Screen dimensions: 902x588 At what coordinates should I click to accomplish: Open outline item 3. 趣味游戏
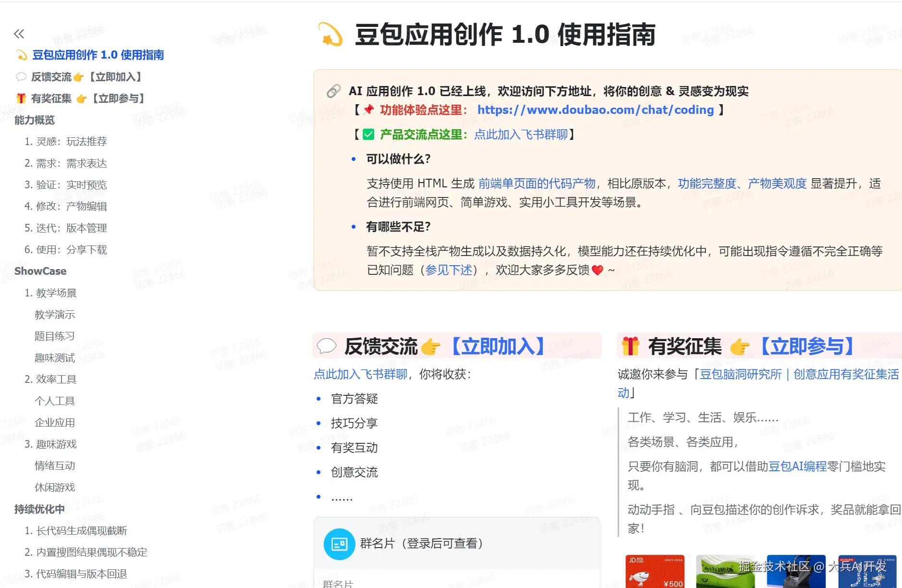(50, 444)
